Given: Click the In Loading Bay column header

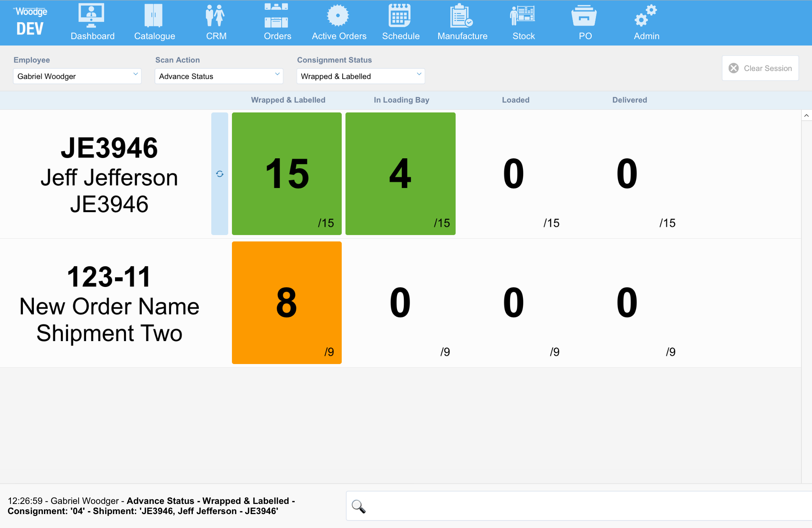Looking at the screenshot, I should 401,100.
